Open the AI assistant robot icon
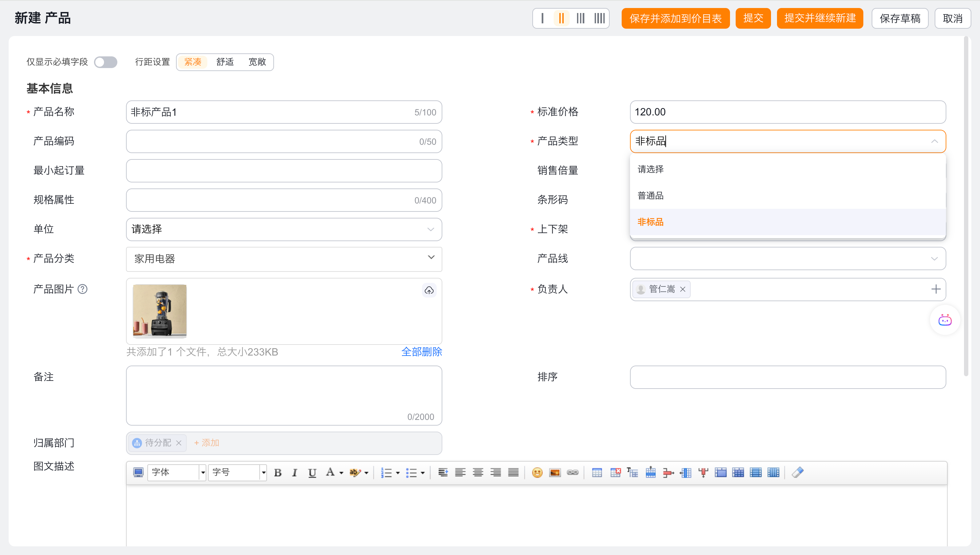Viewport: 980px width, 555px height. click(945, 320)
